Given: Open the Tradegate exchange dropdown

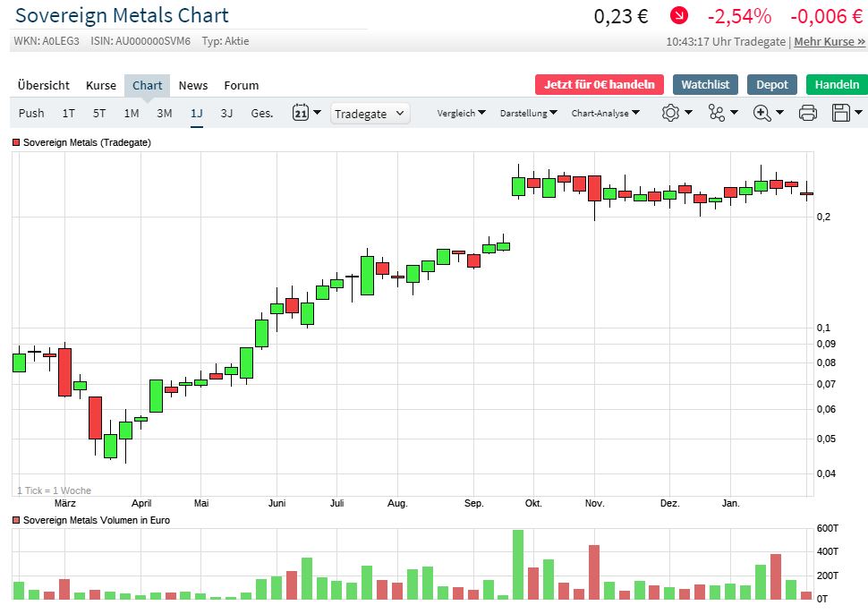Looking at the screenshot, I should point(370,113).
